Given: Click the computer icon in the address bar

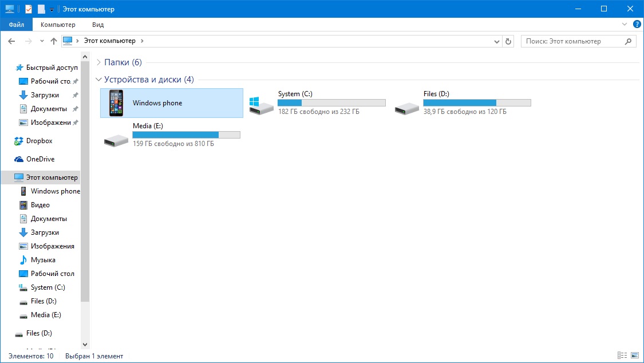Looking at the screenshot, I should (68, 41).
